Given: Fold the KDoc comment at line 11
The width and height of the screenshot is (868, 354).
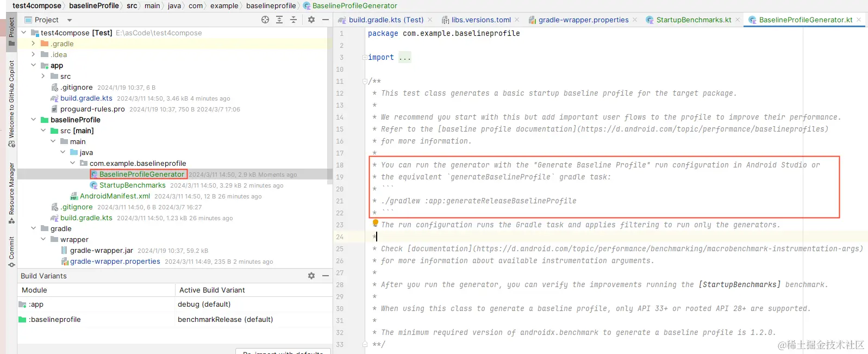Looking at the screenshot, I should [365, 81].
